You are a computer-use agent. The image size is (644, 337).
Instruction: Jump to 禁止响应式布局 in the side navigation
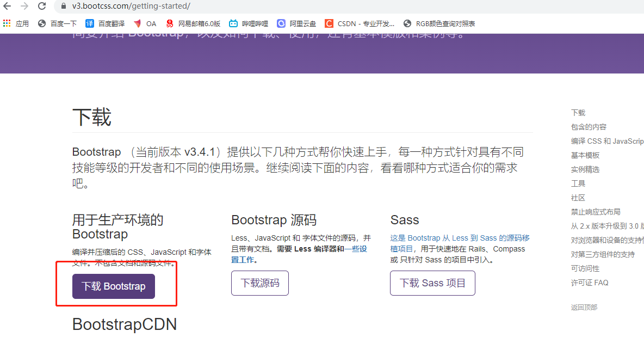[596, 212]
